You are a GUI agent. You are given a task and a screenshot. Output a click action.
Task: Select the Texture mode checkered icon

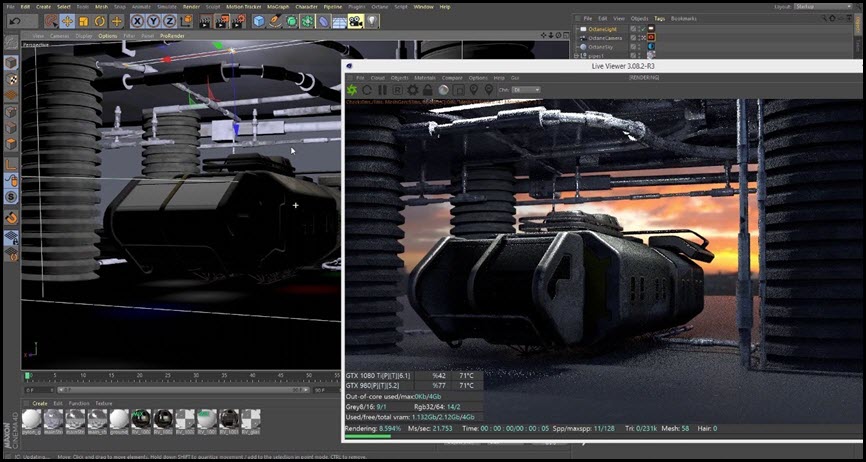(11, 79)
